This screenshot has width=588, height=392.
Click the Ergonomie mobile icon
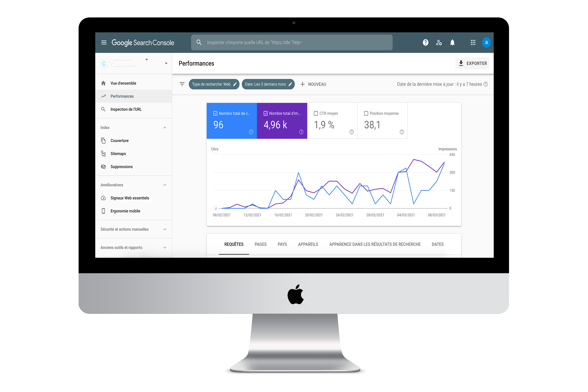coord(104,211)
